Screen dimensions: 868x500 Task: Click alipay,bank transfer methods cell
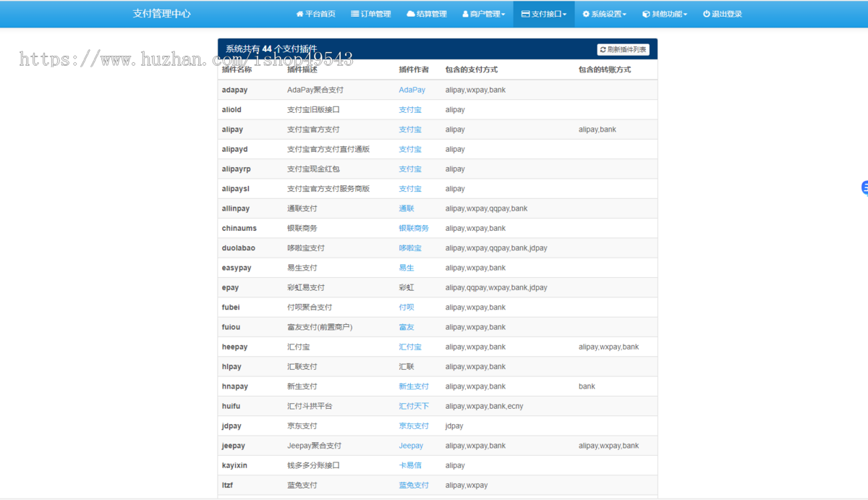coord(597,130)
